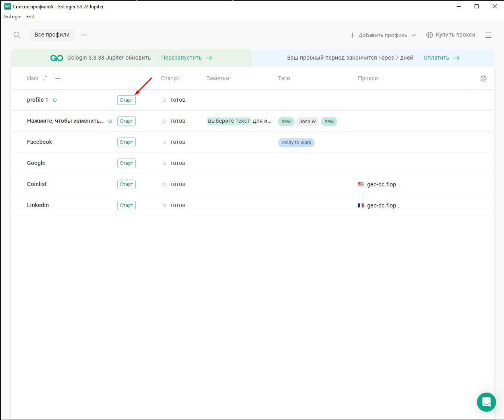Click the green dot next to profile 1
Image resolution: width=504 pixels, height=420 pixels.
(x=55, y=100)
